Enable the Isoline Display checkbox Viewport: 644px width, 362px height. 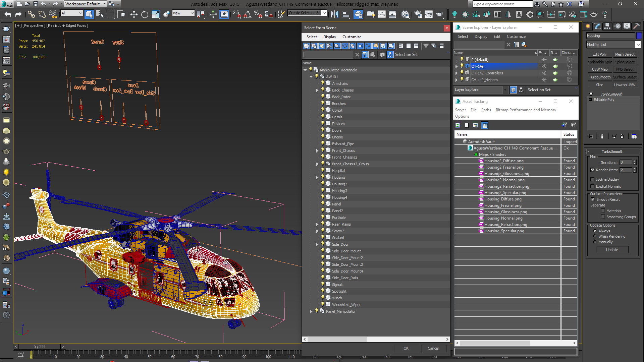tap(592, 179)
